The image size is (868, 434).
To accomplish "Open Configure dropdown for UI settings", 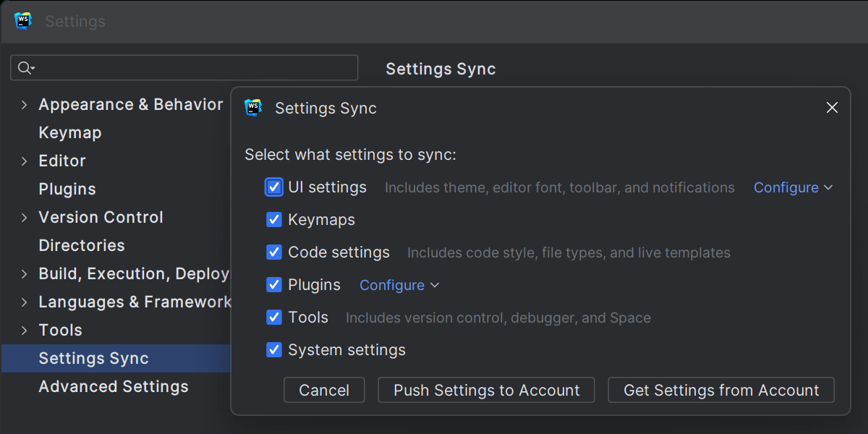I will coord(793,187).
